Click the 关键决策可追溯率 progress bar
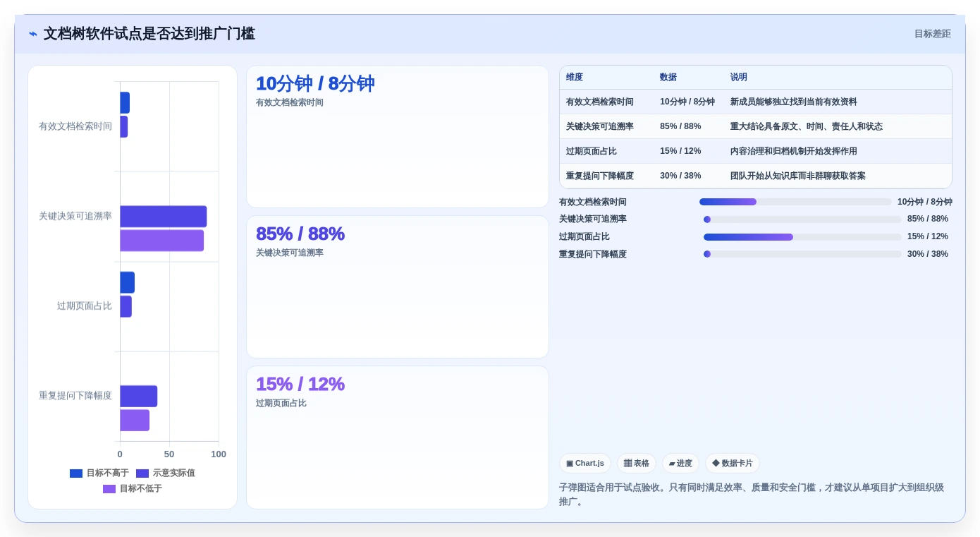Viewport: 980px width, 537px height. 802,219
